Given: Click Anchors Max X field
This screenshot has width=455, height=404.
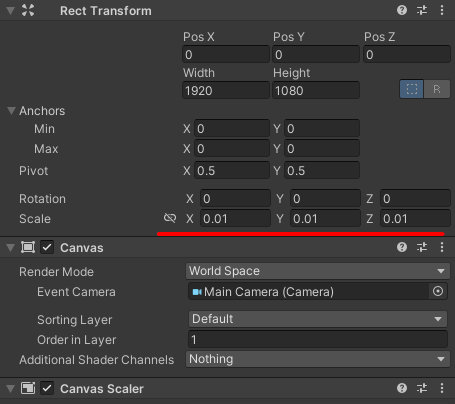Looking at the screenshot, I should pos(232,149).
